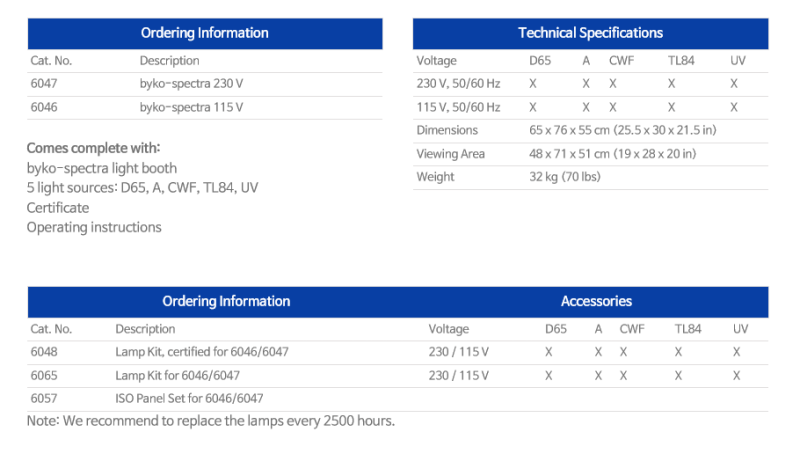
Task: Select the 230 V, 50/60 Hz row label
Action: (x=458, y=84)
